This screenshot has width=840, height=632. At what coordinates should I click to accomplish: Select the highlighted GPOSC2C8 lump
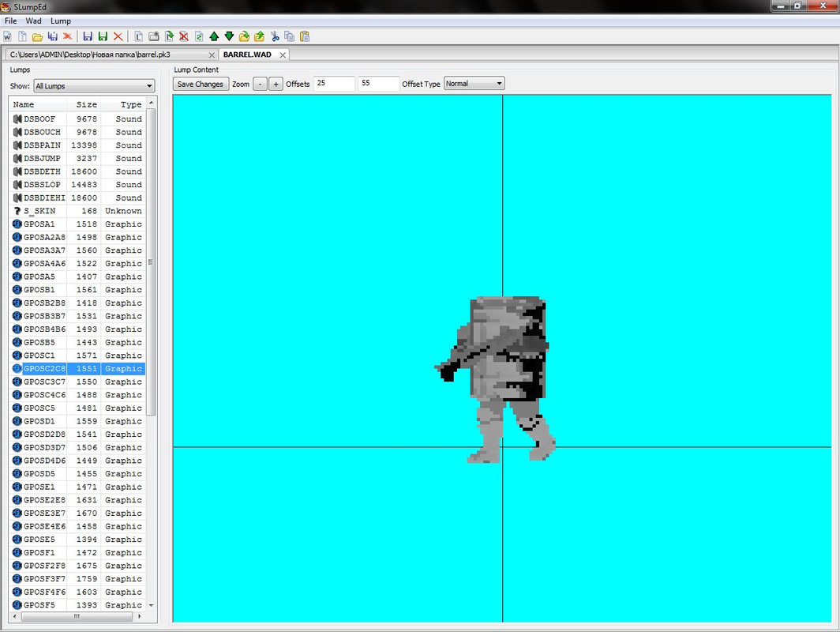[x=77, y=368]
